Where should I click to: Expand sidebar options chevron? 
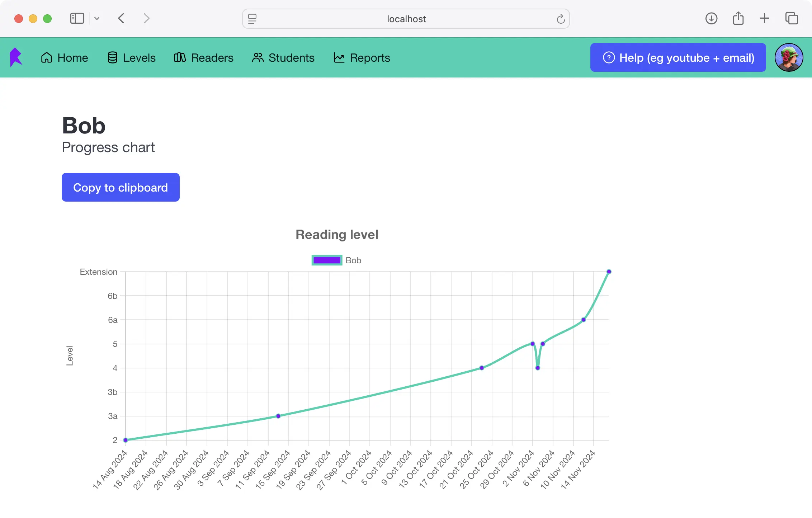point(97,18)
